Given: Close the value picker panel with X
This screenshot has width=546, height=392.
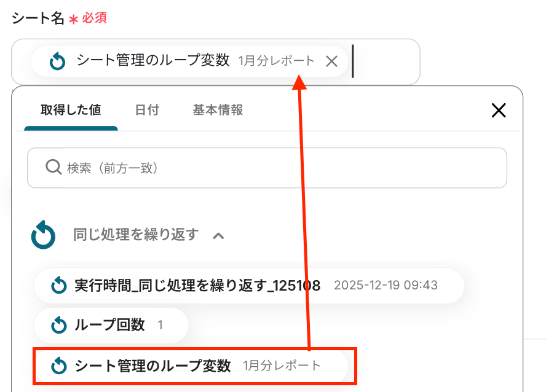Looking at the screenshot, I should pyautogui.click(x=499, y=110).
